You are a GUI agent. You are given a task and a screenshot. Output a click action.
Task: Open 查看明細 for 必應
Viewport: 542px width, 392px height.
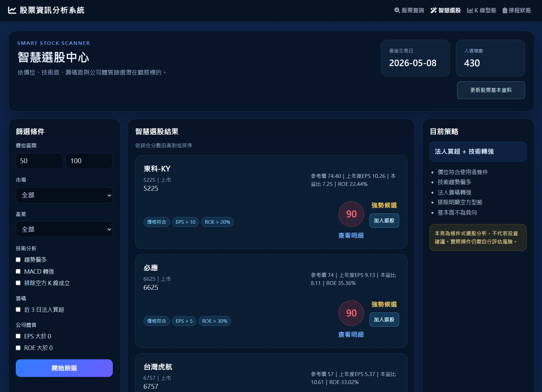pyautogui.click(x=351, y=335)
